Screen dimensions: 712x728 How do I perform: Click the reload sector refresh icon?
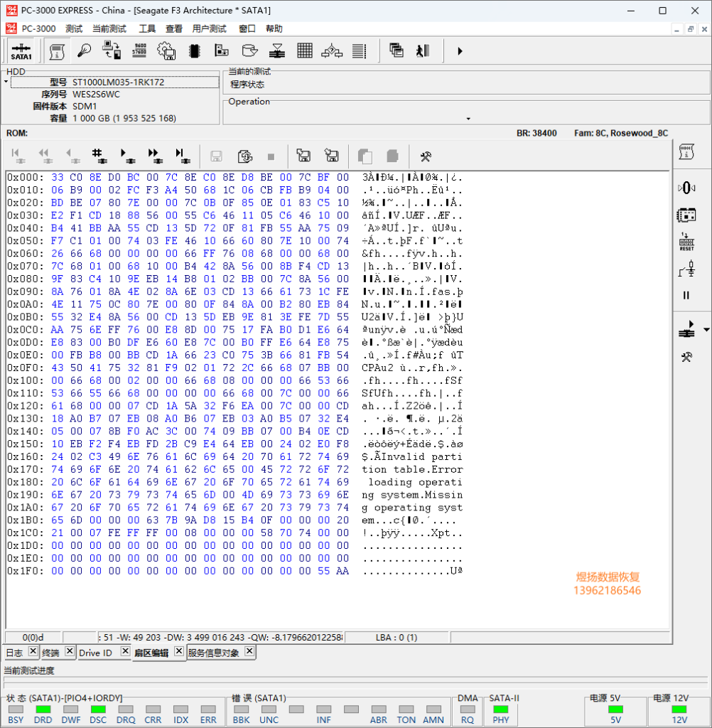(x=244, y=156)
